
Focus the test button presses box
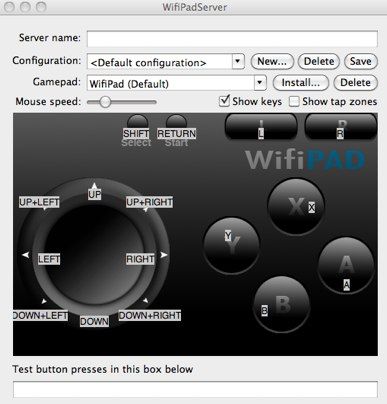click(x=195, y=389)
